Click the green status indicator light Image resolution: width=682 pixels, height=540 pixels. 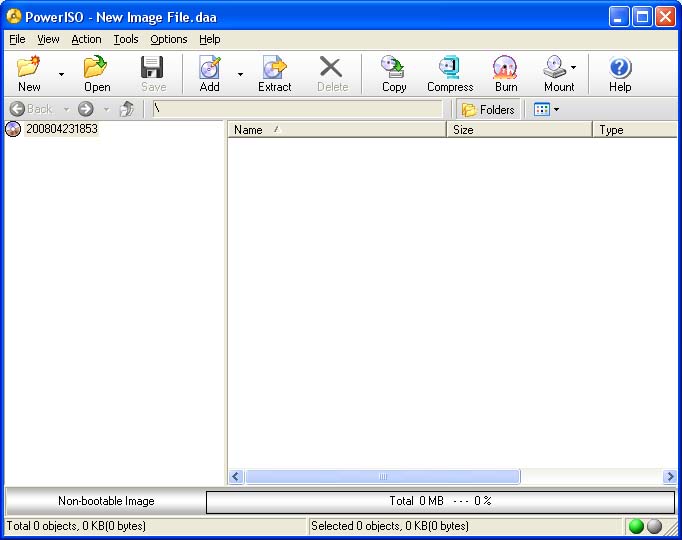pyautogui.click(x=636, y=526)
